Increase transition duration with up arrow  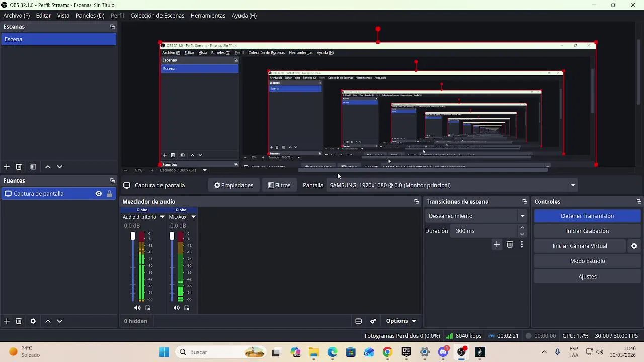pos(522,228)
